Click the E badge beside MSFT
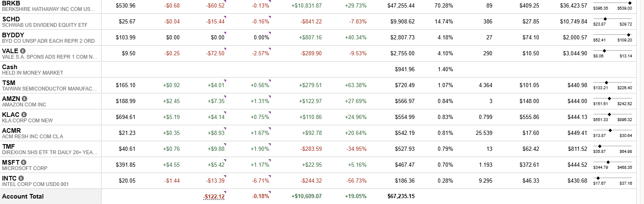The height and width of the screenshot is (204, 644). 24,162
